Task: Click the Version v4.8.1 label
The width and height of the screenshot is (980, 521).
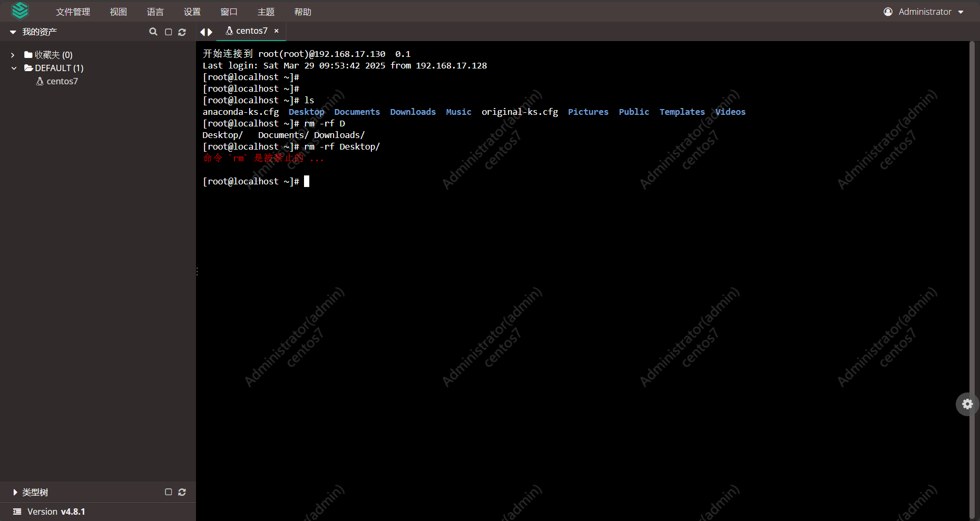Action: click(x=56, y=511)
